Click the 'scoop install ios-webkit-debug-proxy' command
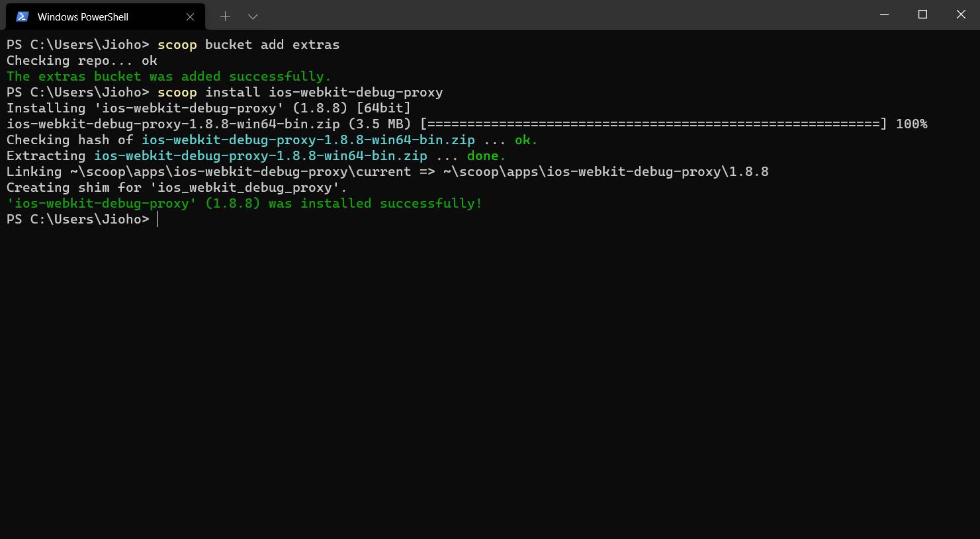Viewport: 980px width, 539px height. tap(300, 92)
